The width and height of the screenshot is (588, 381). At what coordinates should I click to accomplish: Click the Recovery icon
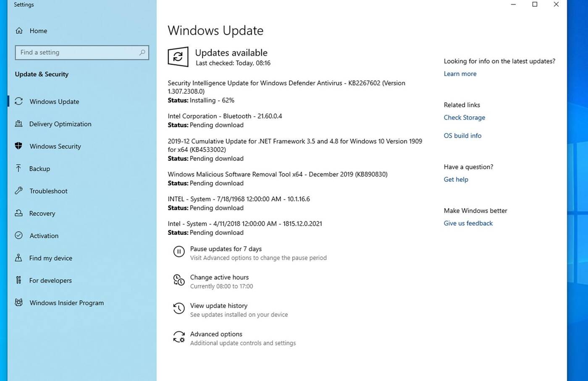coord(18,213)
